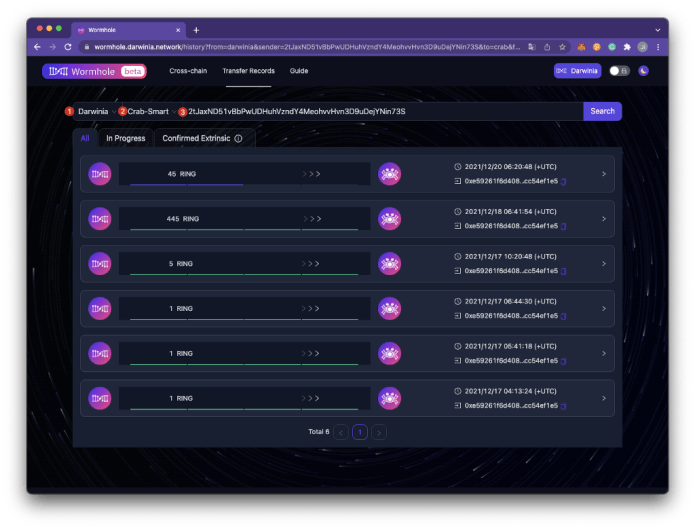Screen dimensions: 695x529
Task: Click Crab icon in 2021/12/17 06:41:18 row
Action: pos(389,353)
